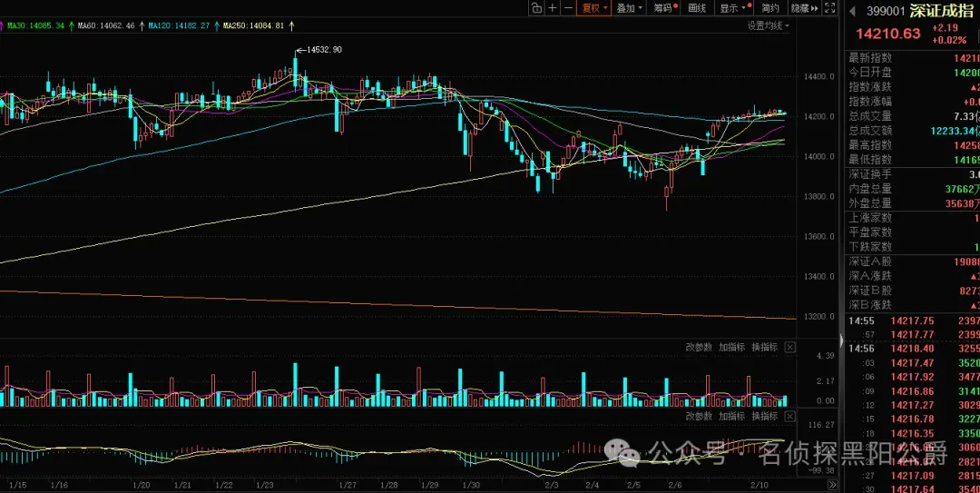This screenshot has width=980, height=493.
Task: Click 加指标 in the volume panel
Action: coord(731,347)
